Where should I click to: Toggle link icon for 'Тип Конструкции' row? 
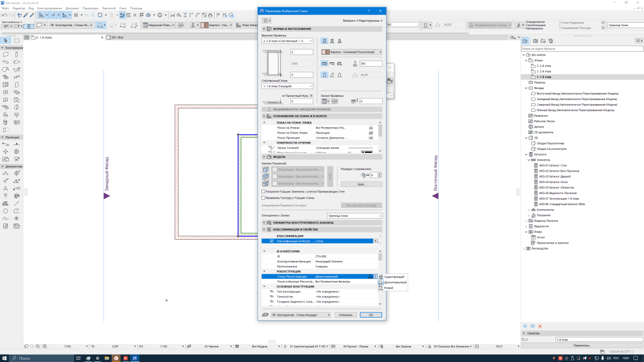[x=271, y=292]
